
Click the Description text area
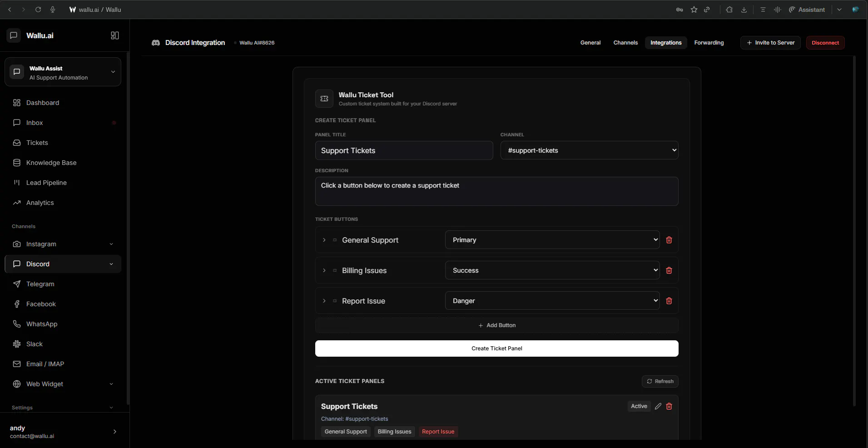click(496, 191)
